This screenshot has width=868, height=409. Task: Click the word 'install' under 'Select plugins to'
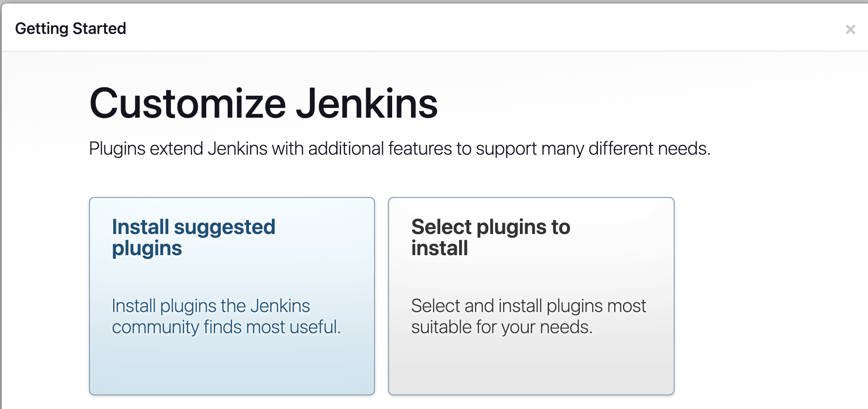point(439,248)
